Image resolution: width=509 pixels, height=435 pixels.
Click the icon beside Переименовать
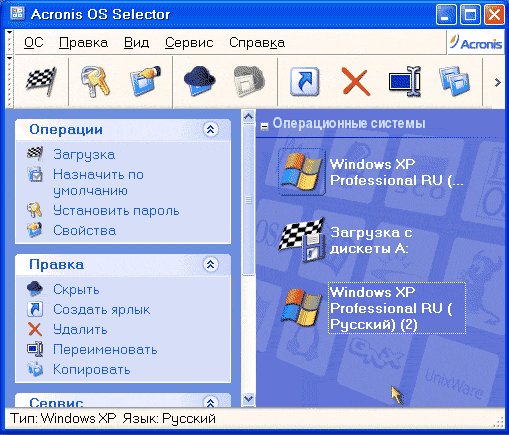click(35, 349)
